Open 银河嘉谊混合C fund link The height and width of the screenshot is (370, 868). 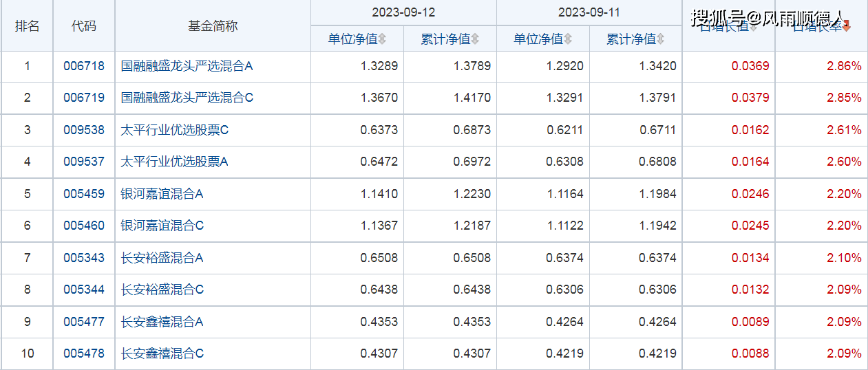162,226
